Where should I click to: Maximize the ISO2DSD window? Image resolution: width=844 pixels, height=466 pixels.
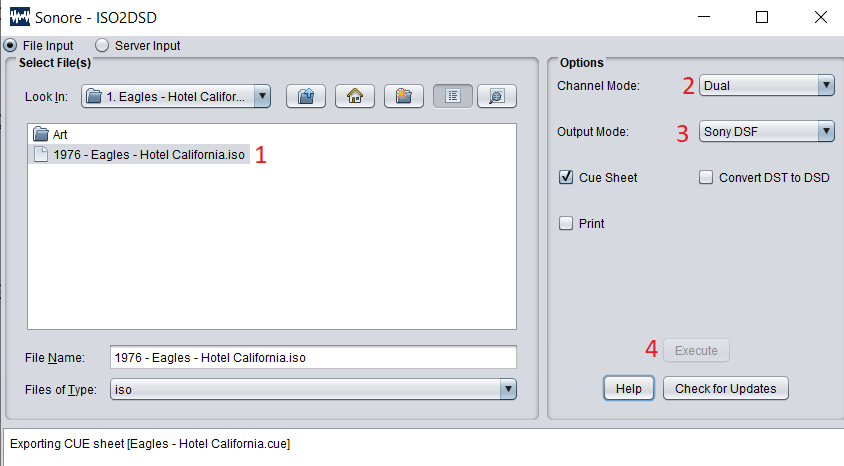tap(762, 17)
